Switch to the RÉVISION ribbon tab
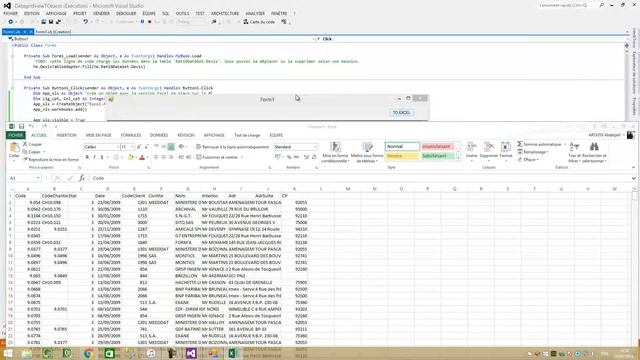The height and width of the screenshot is (360, 640). (x=186, y=135)
